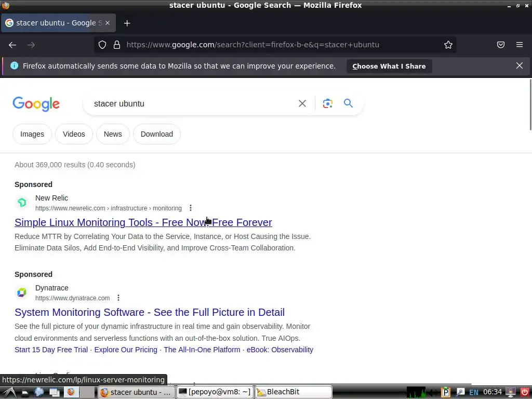The width and height of the screenshot is (532, 399).
Task: Click Choose What I Share button
Action: (x=389, y=66)
